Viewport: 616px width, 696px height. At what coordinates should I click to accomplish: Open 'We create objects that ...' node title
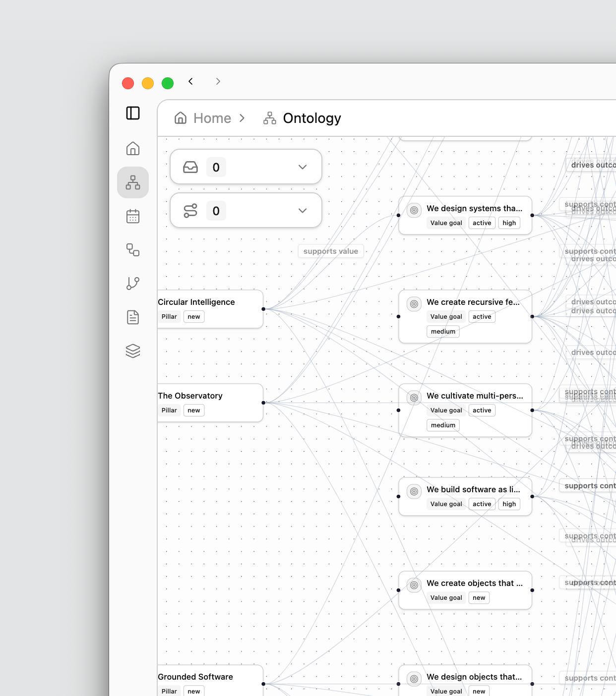tap(475, 583)
